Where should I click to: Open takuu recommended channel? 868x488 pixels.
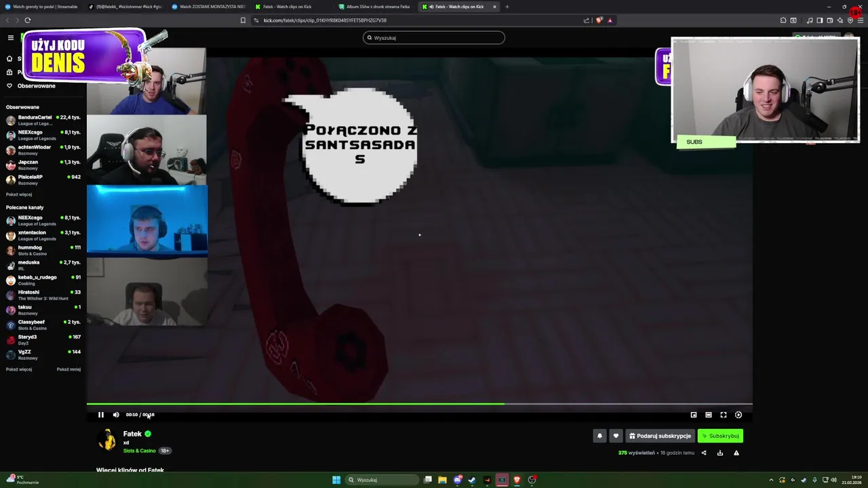click(x=43, y=310)
